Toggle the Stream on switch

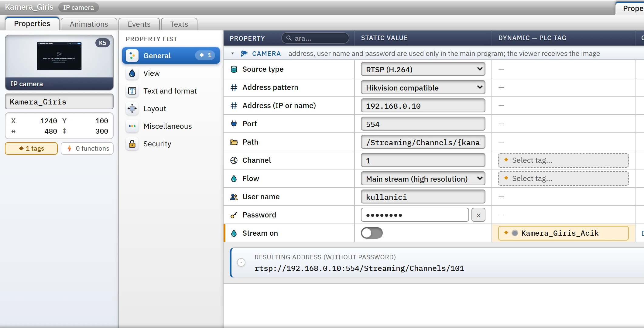tap(372, 233)
